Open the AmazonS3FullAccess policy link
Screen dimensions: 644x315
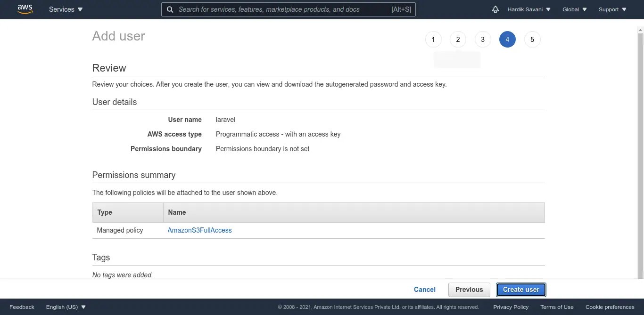tap(199, 230)
